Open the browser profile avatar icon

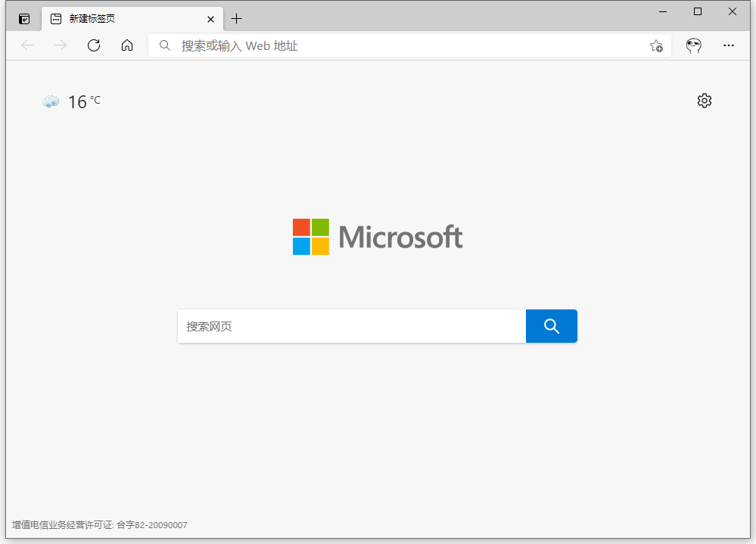(x=693, y=45)
